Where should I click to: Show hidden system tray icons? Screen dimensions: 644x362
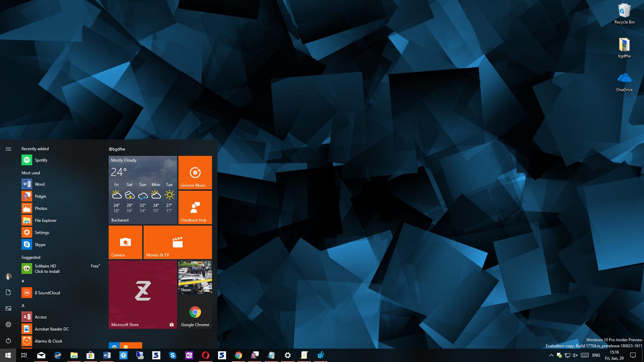pos(551,355)
